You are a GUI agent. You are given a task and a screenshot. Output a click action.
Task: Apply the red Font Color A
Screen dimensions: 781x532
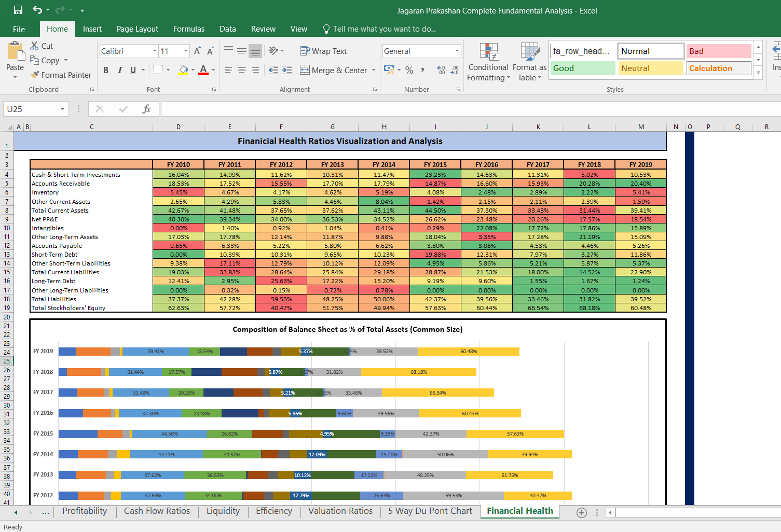[x=203, y=70]
